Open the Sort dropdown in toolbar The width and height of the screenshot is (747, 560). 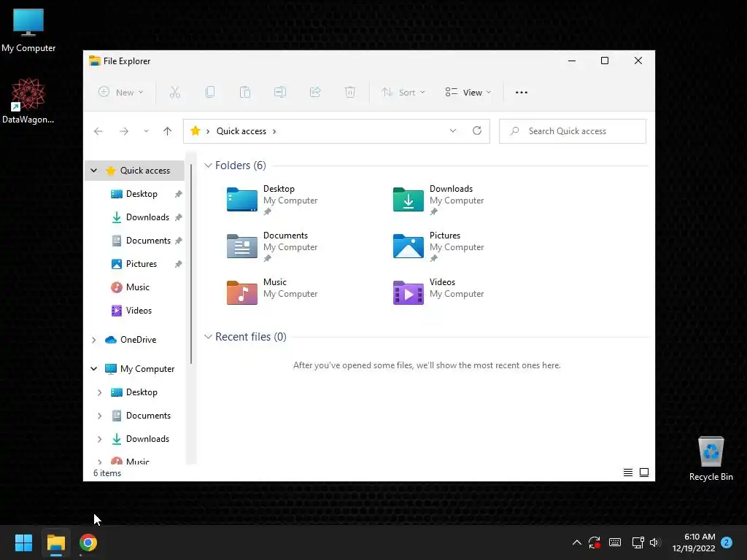[x=403, y=93]
